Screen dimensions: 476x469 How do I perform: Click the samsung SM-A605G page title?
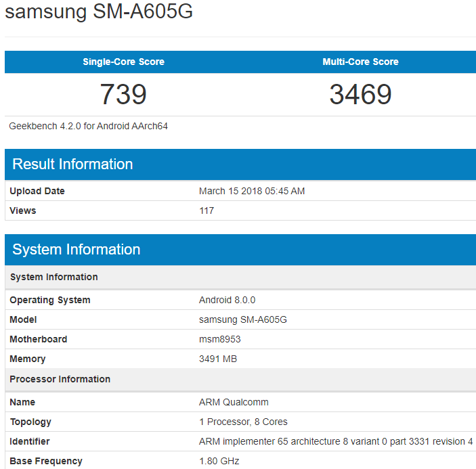point(99,12)
